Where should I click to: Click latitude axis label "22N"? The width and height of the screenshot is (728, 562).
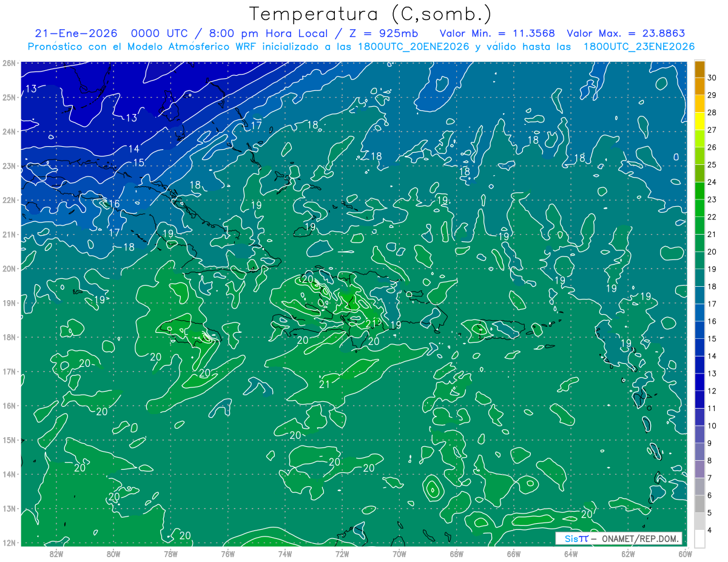8,199
